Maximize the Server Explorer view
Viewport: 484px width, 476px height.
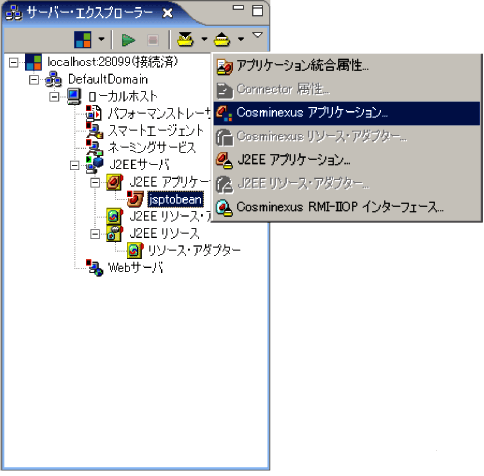258,10
